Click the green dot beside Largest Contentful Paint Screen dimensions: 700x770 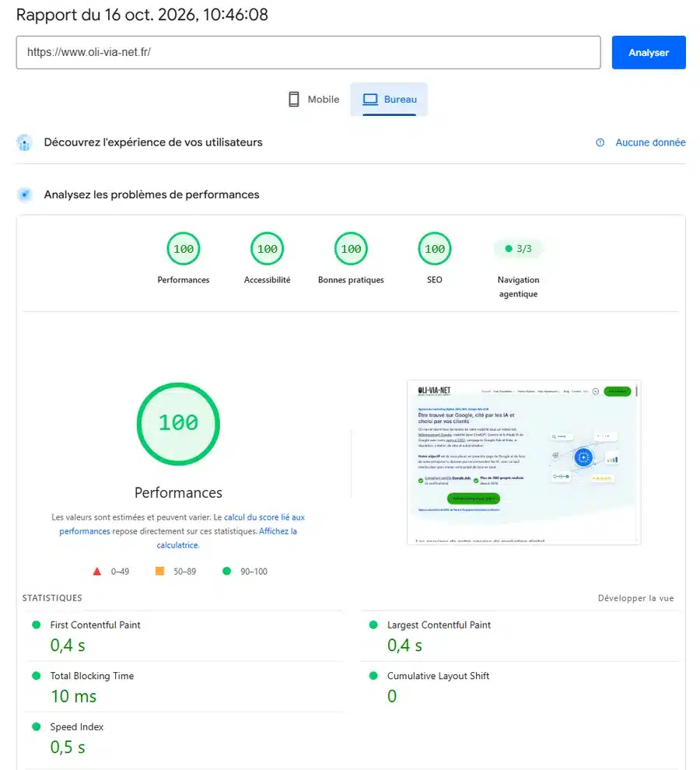coord(373,625)
